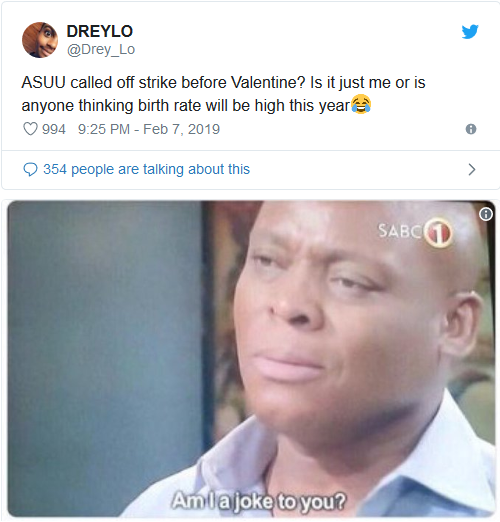Open the 9:25 PM - Feb 7, 2019 timestamp
The width and height of the screenshot is (500, 522).
point(149,129)
